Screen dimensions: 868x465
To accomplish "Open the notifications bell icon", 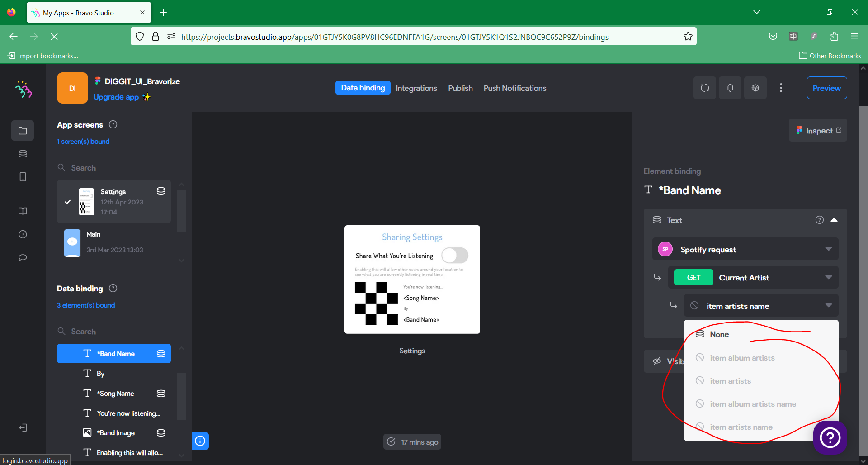I will 730,88.
